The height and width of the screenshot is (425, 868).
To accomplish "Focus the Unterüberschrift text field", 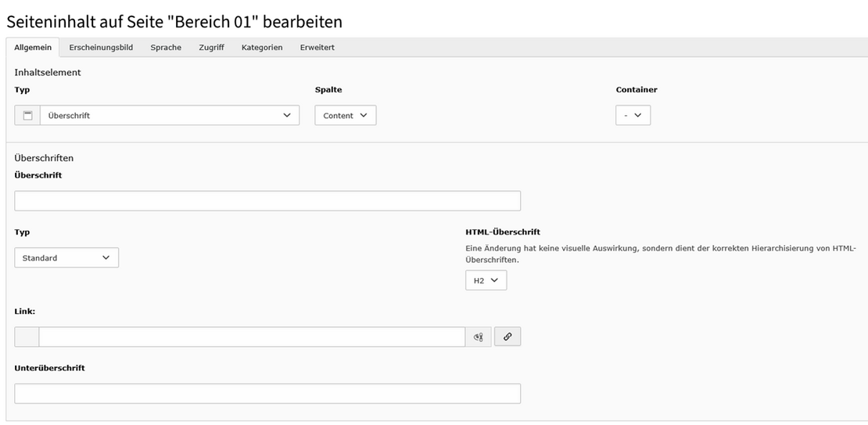I will (267, 393).
